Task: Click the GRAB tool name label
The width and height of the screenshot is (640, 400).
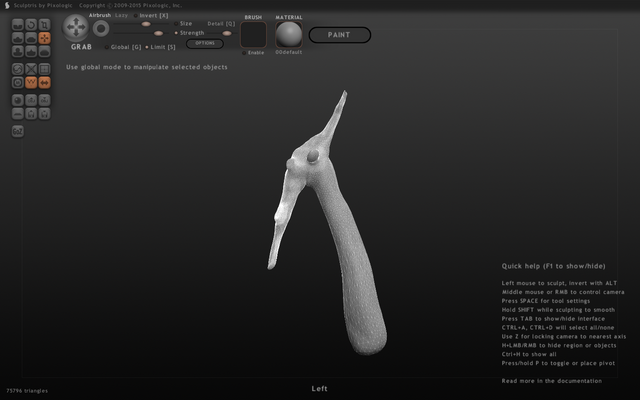Action: click(81, 47)
